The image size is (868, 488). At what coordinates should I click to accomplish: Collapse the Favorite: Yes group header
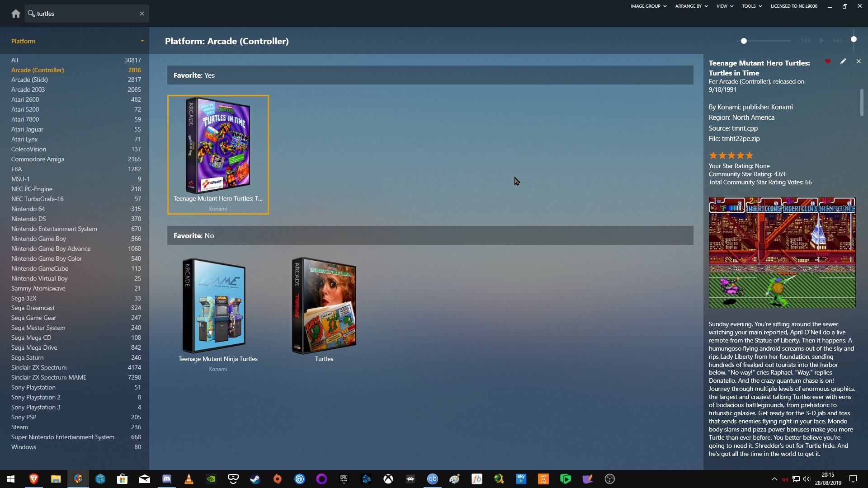point(430,75)
